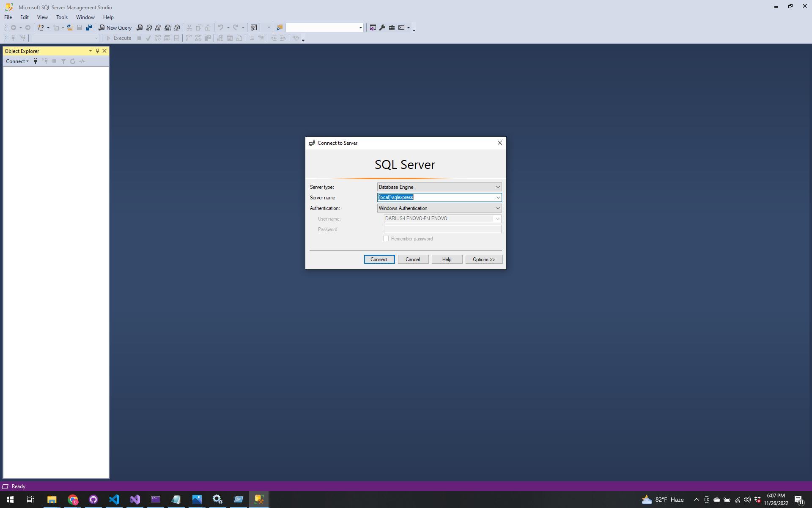Image resolution: width=812 pixels, height=508 pixels.
Task: Open Visual Studio Code from the taskbar
Action: pyautogui.click(x=114, y=500)
